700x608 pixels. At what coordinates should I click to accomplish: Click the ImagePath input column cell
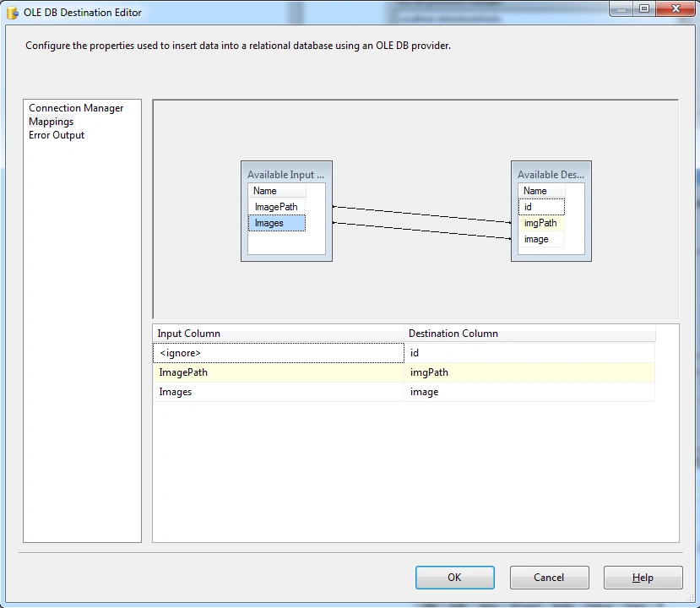(279, 372)
